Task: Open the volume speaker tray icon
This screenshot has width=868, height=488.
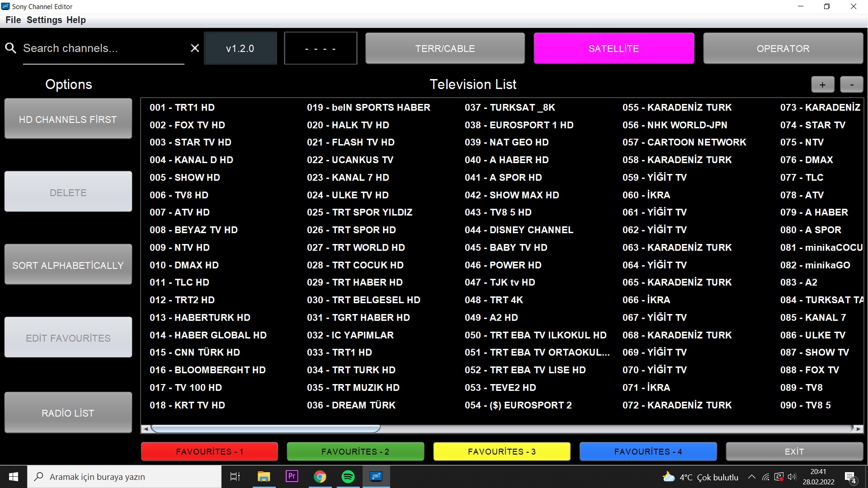Action: [x=792, y=477]
